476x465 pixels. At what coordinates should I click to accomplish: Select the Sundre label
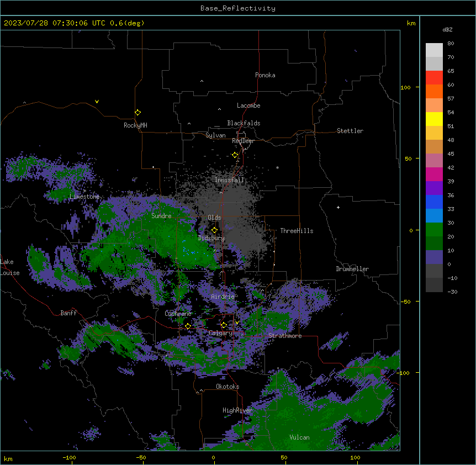pyautogui.click(x=161, y=216)
